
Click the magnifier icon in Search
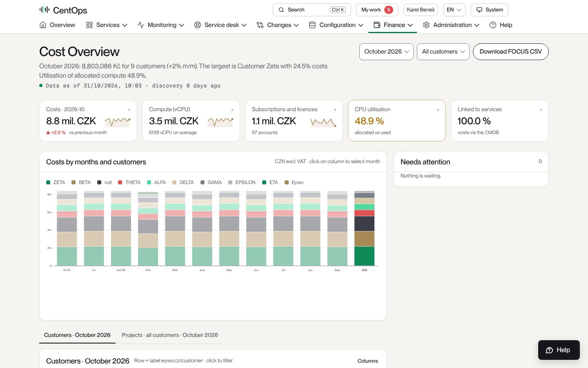coord(281,10)
